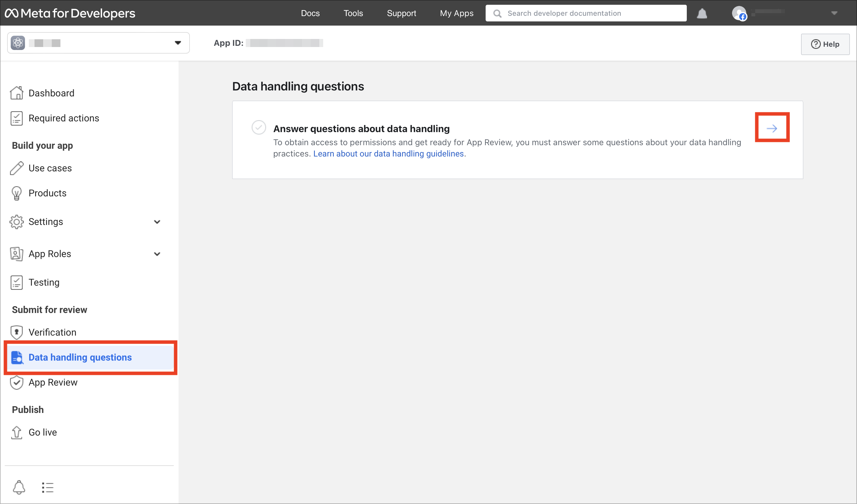This screenshot has height=504, width=857.
Task: Click the Products icon
Action: coord(16,192)
